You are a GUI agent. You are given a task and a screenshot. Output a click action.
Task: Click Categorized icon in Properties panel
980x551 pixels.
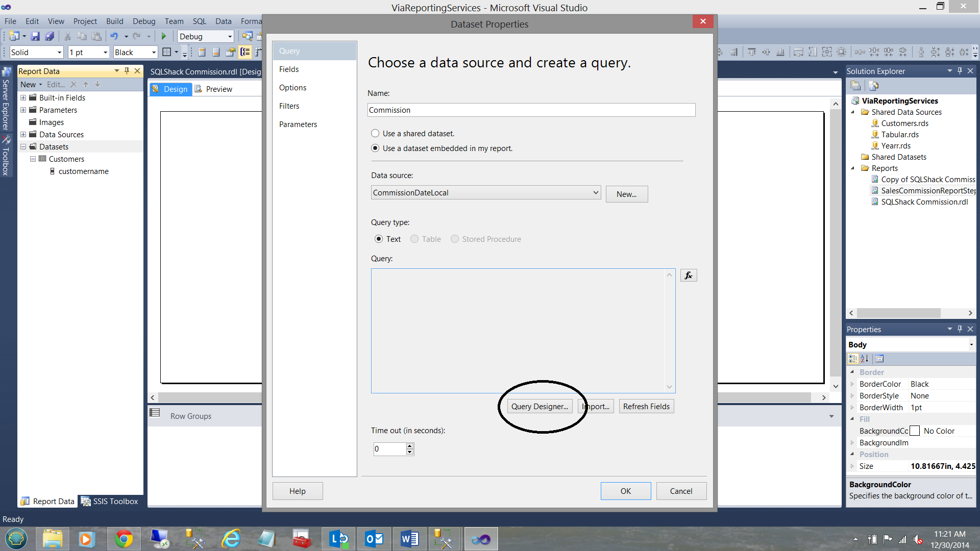pyautogui.click(x=853, y=359)
